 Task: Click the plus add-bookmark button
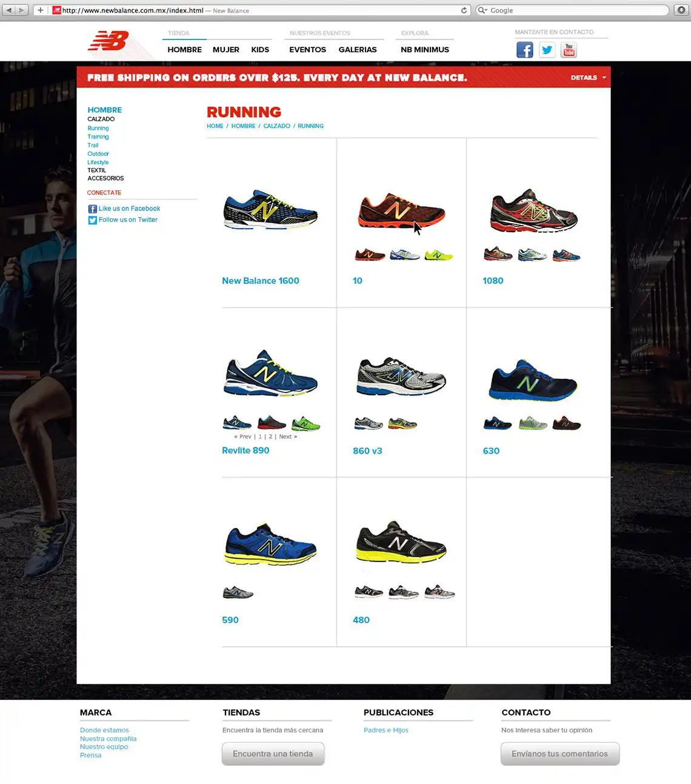[x=41, y=10]
